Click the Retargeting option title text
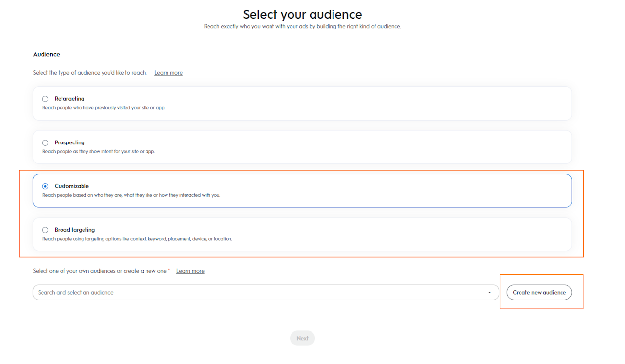The height and width of the screenshot is (364, 625). [x=69, y=99]
